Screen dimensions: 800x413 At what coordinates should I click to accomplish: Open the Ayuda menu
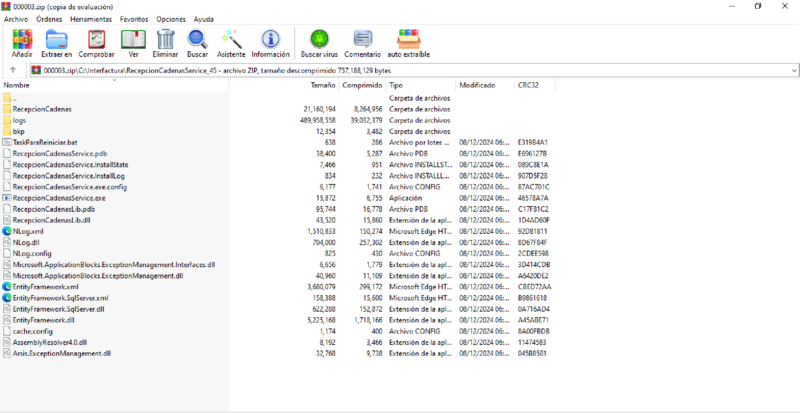[x=204, y=19]
